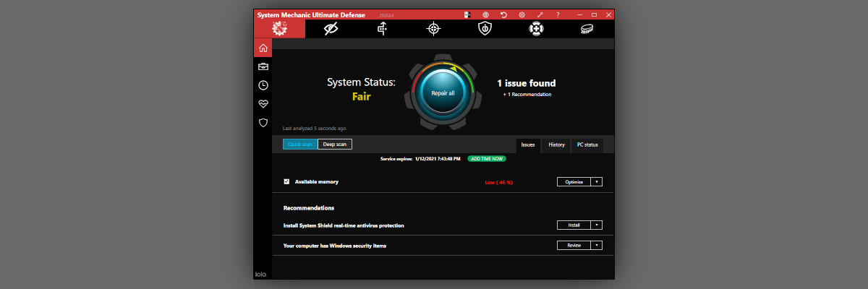Open the System Shield power-shield tab
Image resolution: width=868 pixels, height=289 pixels.
click(x=485, y=29)
